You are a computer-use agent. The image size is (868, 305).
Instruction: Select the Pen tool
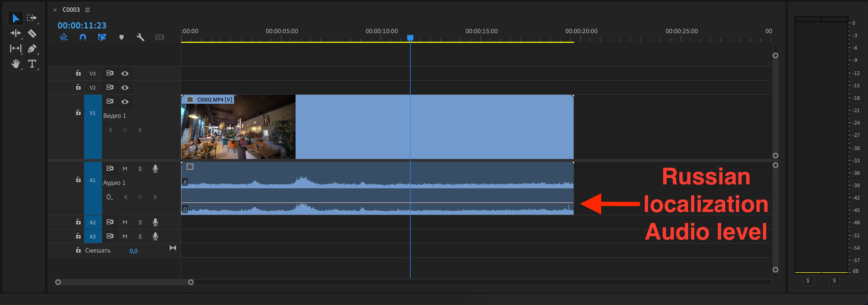32,49
